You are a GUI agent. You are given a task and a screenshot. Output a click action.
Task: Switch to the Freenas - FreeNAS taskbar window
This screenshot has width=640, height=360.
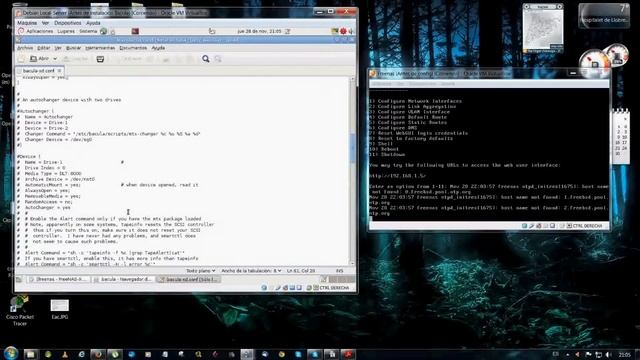[58, 279]
